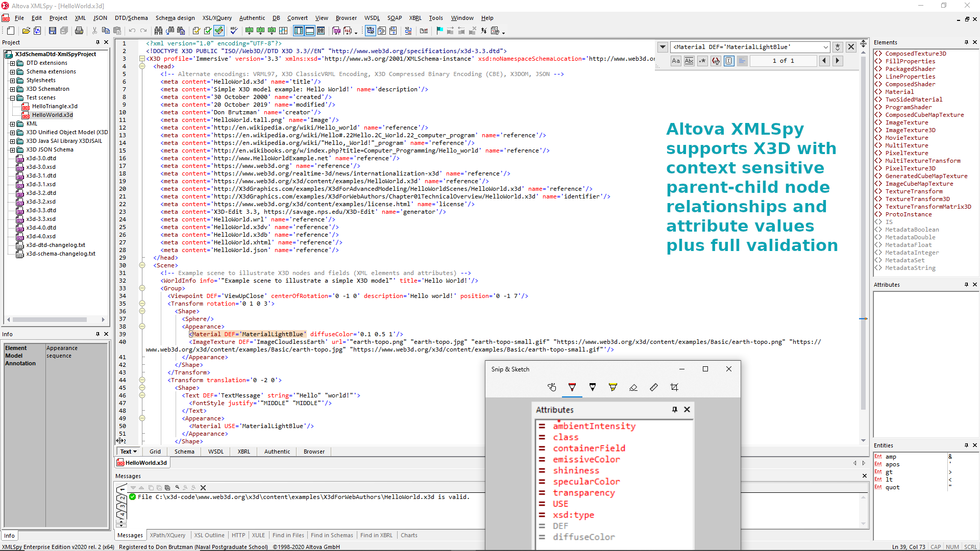Toggle regular expression option in find bar
This screenshot has height=551, width=980.
(702, 61)
